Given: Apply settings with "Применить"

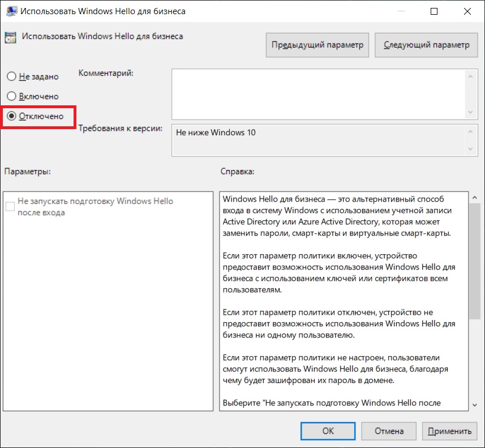Looking at the screenshot, I should [449, 431].
